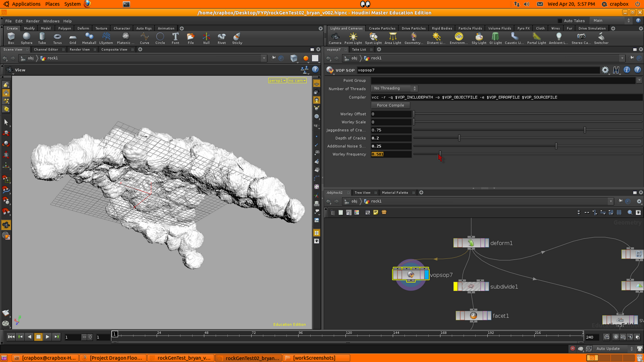Create a Circle from the shelf
This screenshot has width=644, height=362.
click(160, 38)
